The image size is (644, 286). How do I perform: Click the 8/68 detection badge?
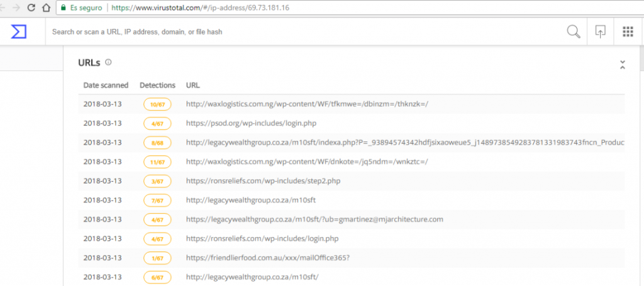[157, 143]
